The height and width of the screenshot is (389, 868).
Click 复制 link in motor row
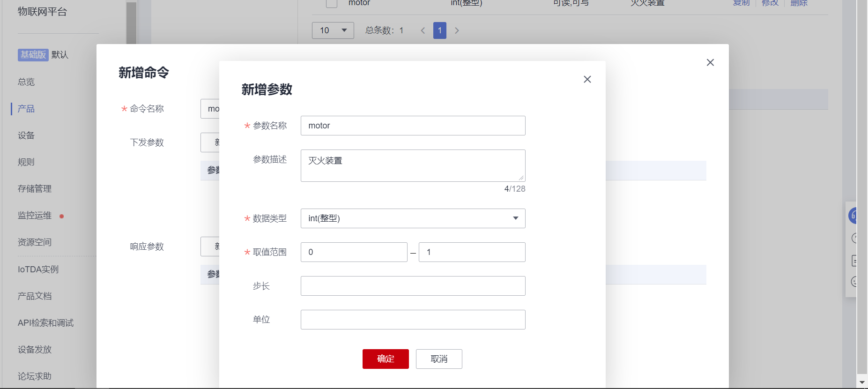741,3
